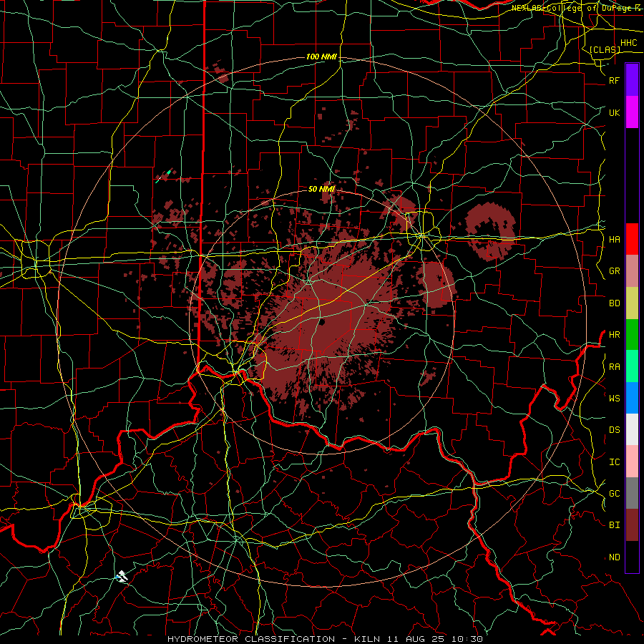Screen dimensions: 644x644
Task: Select the BD yellow legend swatch
Action: point(632,303)
